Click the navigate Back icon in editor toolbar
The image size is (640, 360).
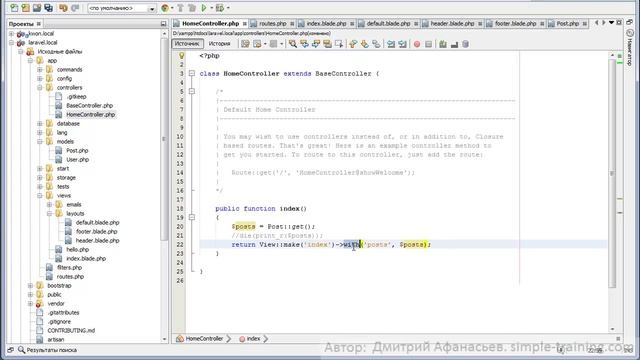[257, 44]
